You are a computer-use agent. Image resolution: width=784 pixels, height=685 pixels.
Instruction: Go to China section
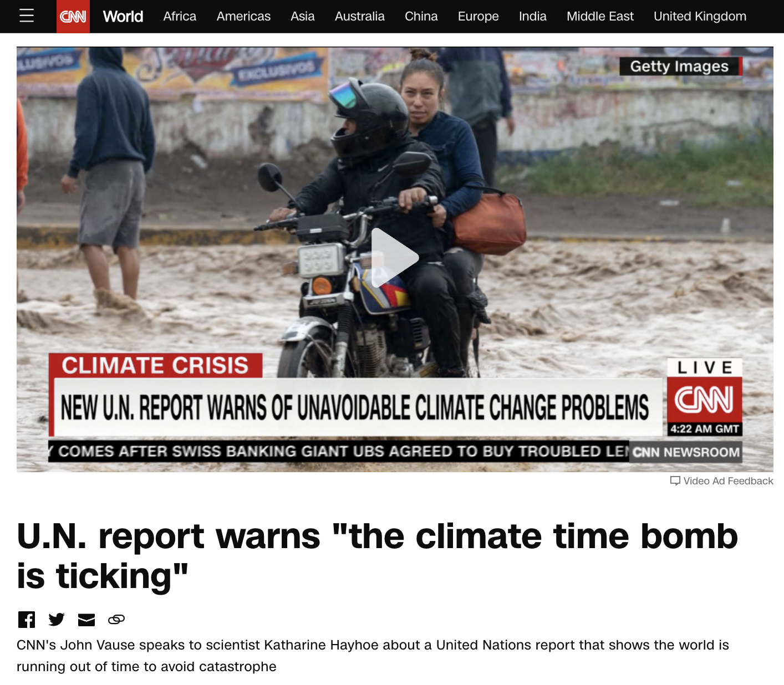tap(421, 17)
